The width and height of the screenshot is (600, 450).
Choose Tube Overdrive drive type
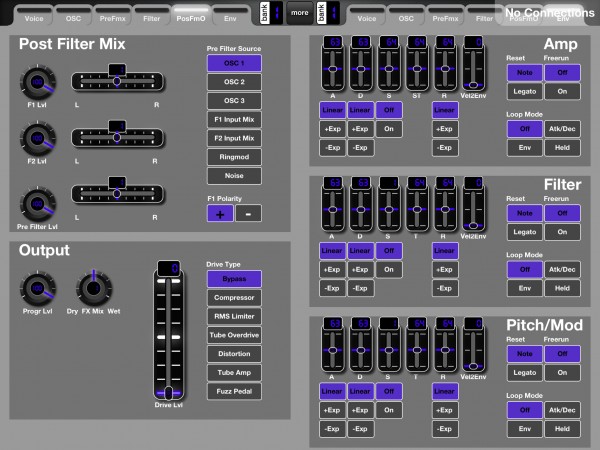(234, 335)
